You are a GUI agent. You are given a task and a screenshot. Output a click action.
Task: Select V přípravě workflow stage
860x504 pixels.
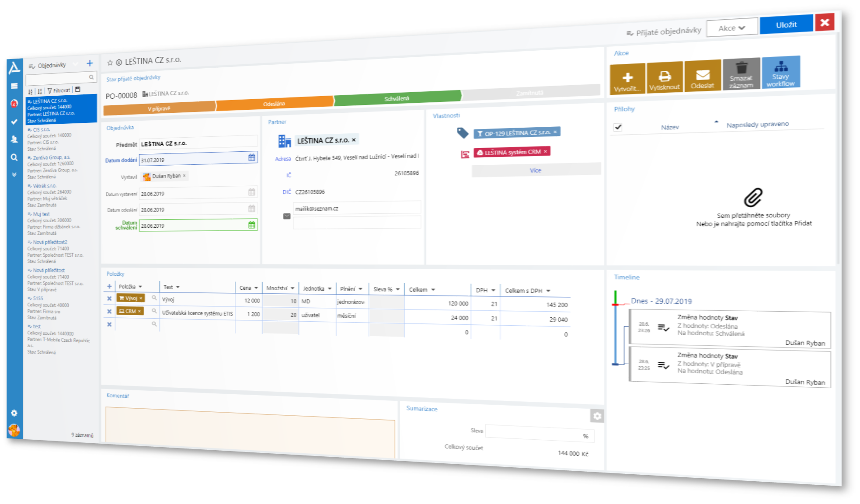[x=159, y=108]
